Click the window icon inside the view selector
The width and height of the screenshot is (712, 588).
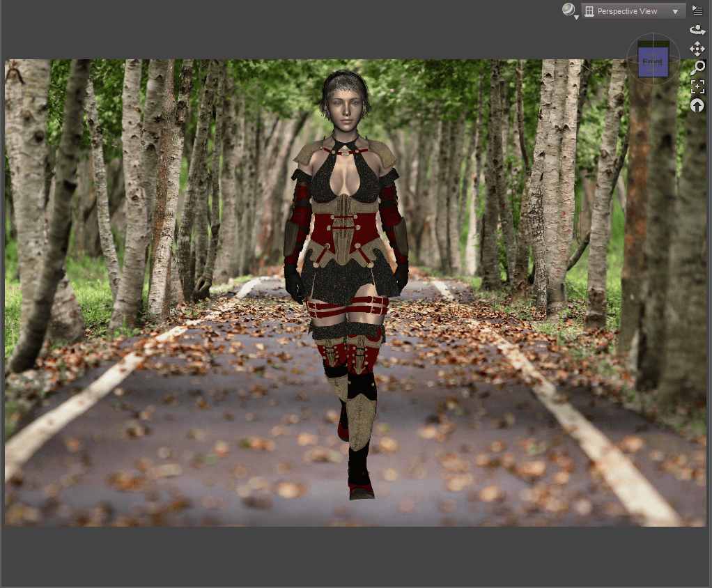(x=589, y=10)
